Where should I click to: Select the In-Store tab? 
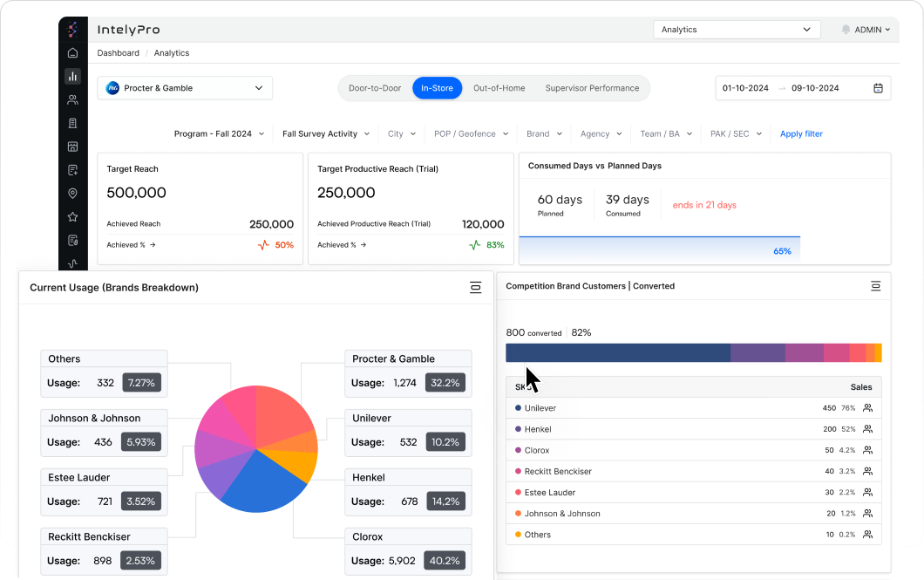(438, 88)
